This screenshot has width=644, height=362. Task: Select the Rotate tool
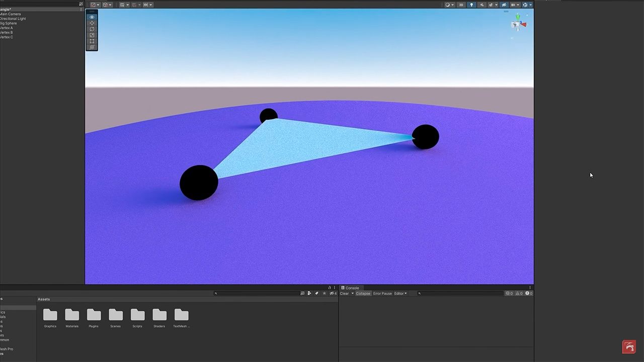coord(92,29)
